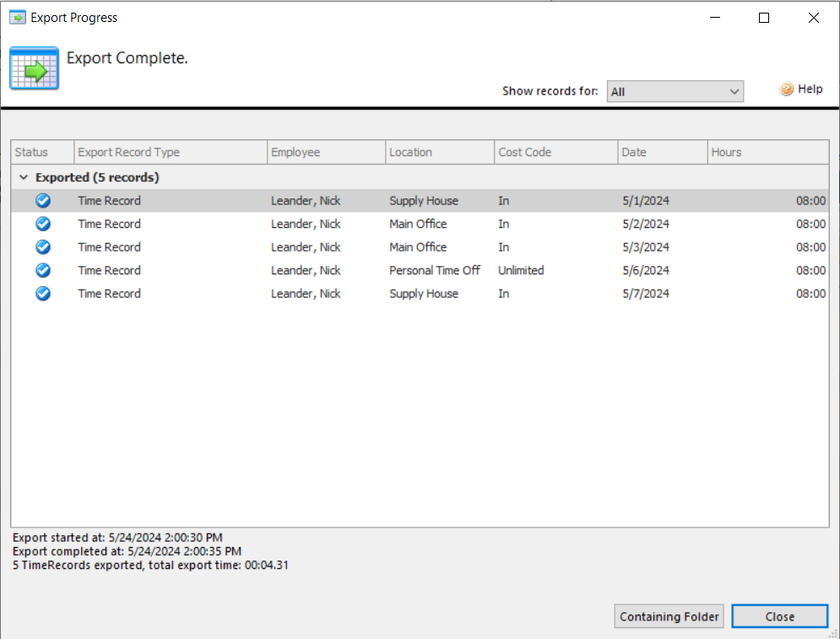
Task: Click status checkmark for 5/7/2024 record
Action: [x=43, y=294]
